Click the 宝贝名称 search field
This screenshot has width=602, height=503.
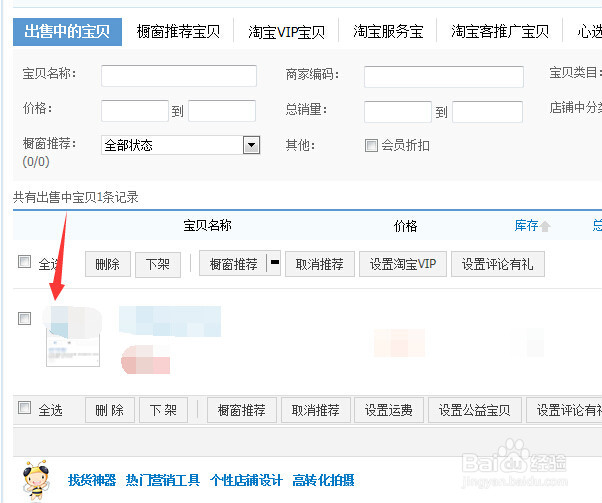click(x=179, y=76)
